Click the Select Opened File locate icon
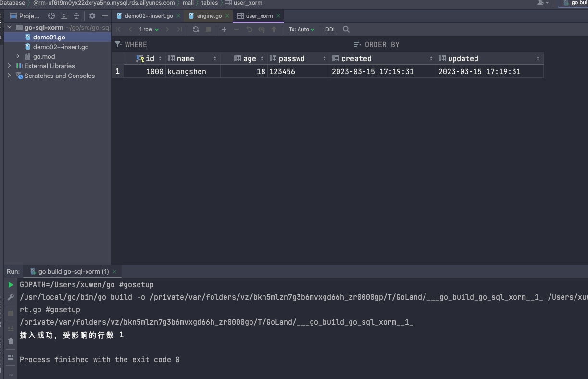Image resolution: width=588 pixels, height=379 pixels. point(51,16)
